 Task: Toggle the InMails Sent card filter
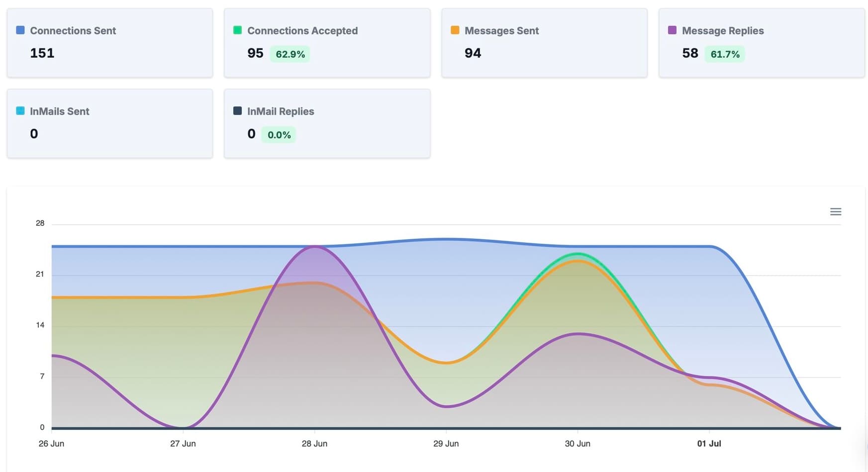tap(109, 123)
